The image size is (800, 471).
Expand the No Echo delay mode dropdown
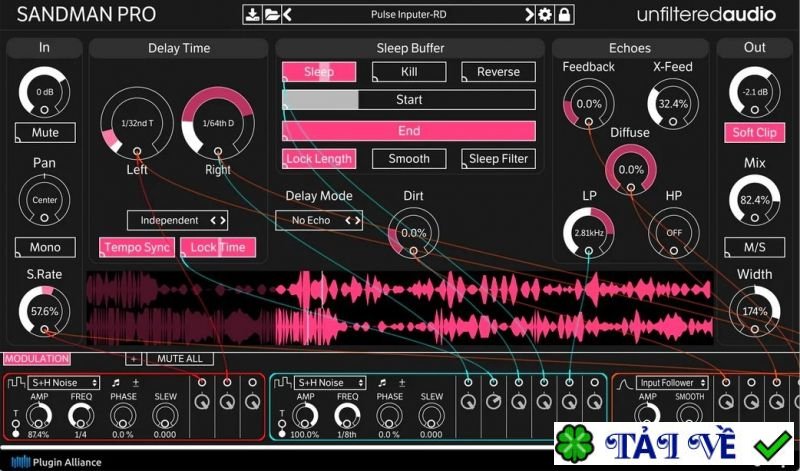tap(319, 220)
